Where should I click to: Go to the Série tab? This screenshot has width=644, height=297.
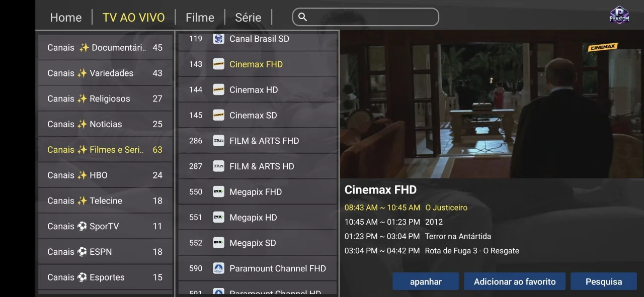click(248, 18)
